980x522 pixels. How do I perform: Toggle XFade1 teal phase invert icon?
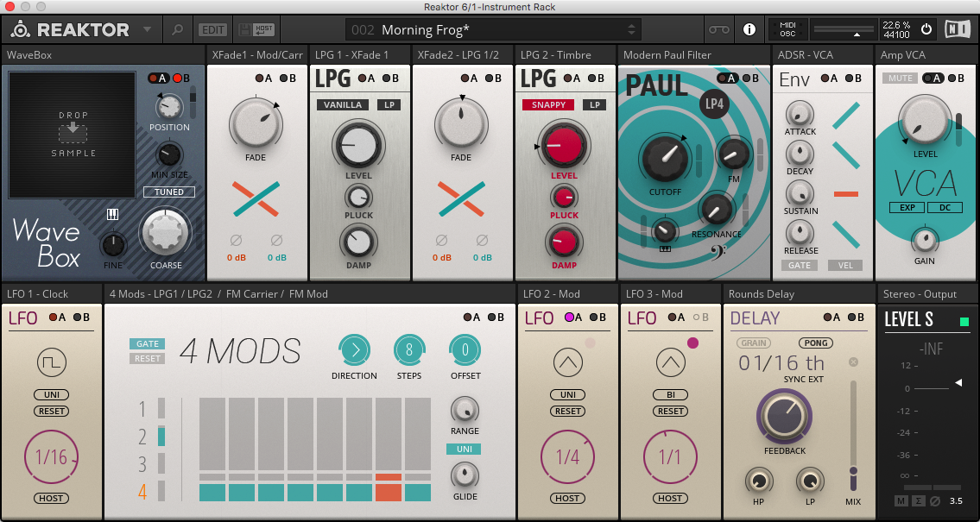coord(277,240)
